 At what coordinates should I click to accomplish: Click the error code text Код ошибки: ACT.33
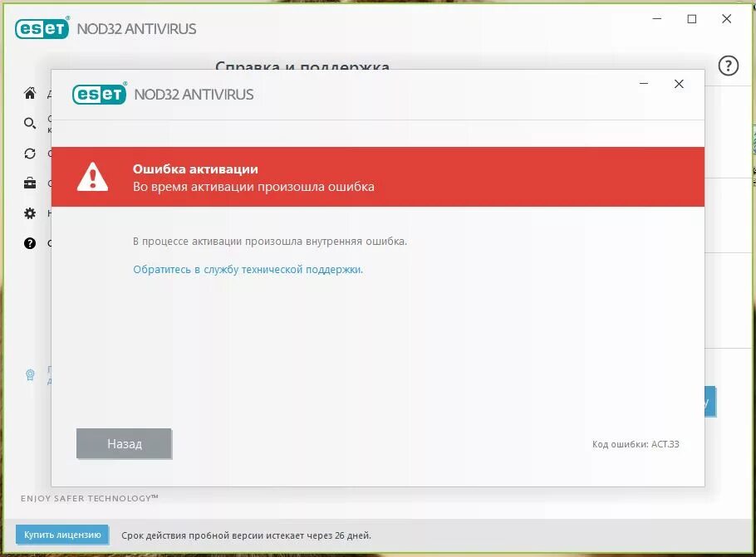point(636,444)
